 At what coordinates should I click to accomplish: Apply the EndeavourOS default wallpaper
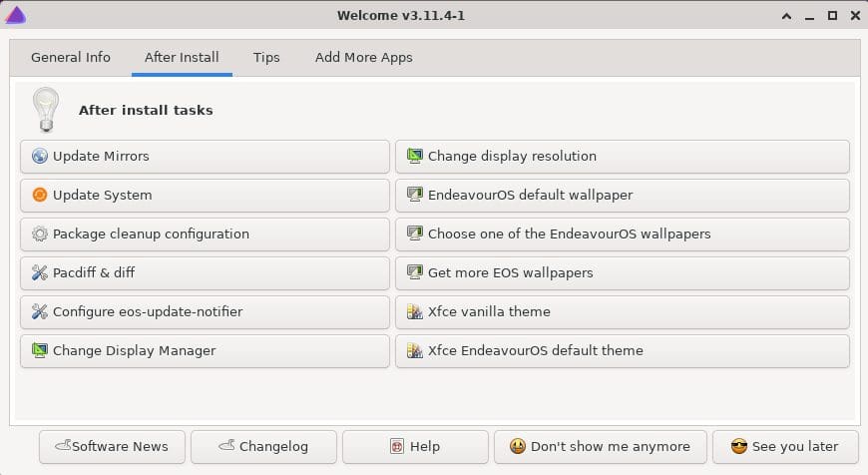(623, 196)
